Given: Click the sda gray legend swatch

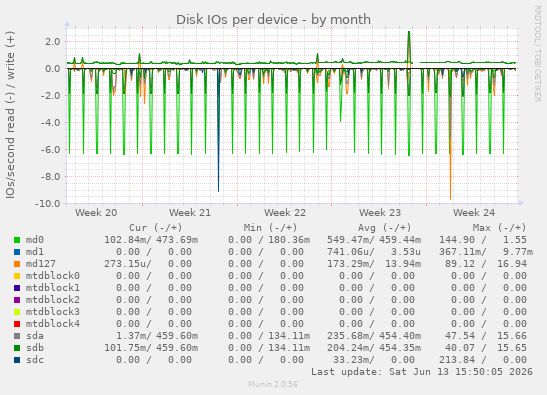Looking at the screenshot, I should pos(17,336).
